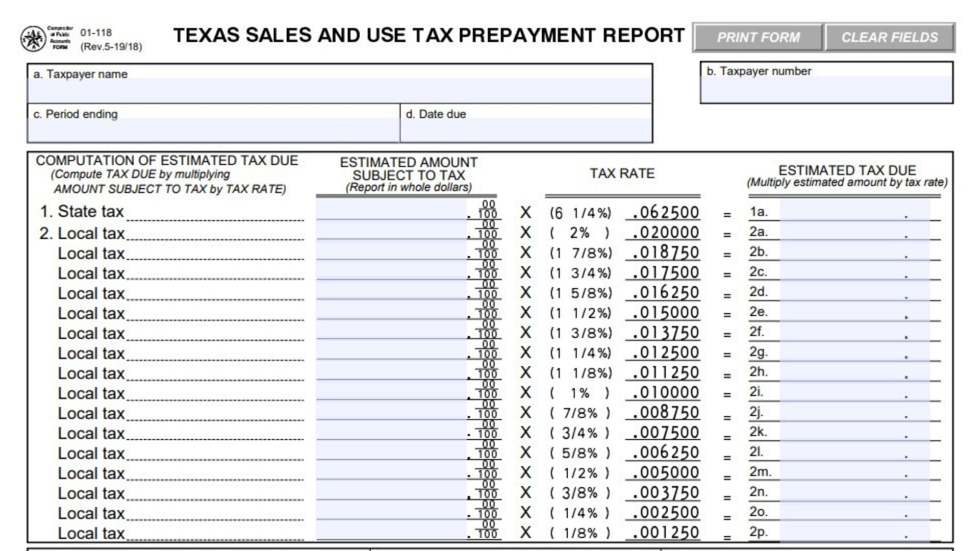Image resolution: width=980 pixels, height=551 pixels.
Task: Select estimated tax due field 2g
Action: [855, 350]
